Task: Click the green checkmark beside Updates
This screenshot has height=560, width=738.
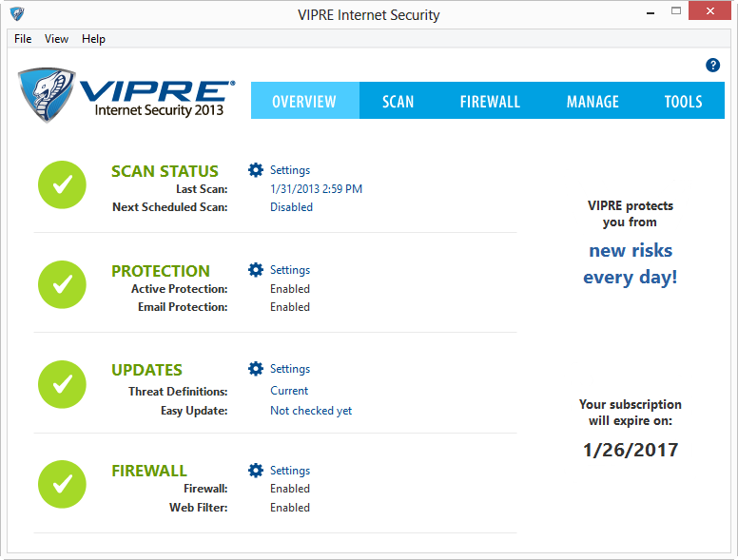Action: [x=62, y=384]
